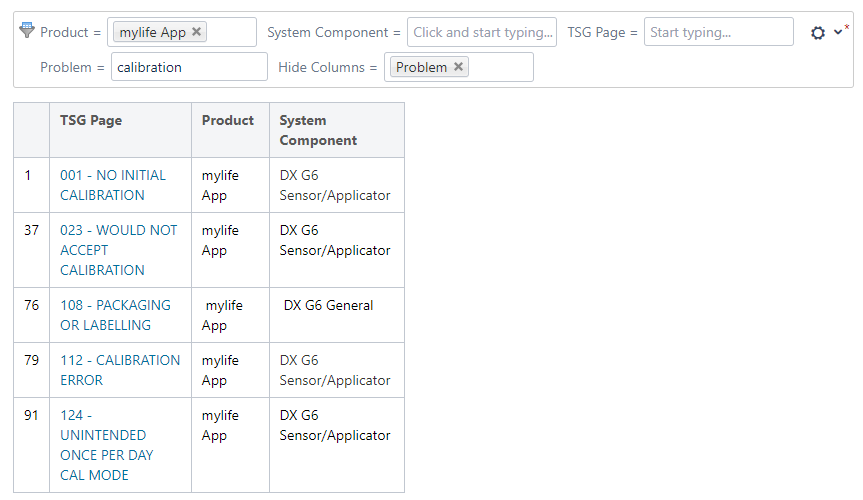This screenshot has width=863, height=500.
Task: Open the filter settings gear icon
Action: click(818, 33)
